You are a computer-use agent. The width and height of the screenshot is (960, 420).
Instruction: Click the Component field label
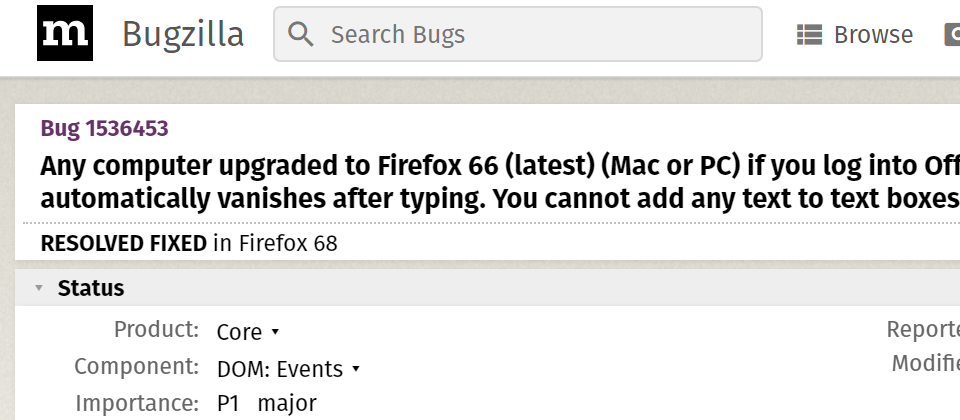(137, 366)
